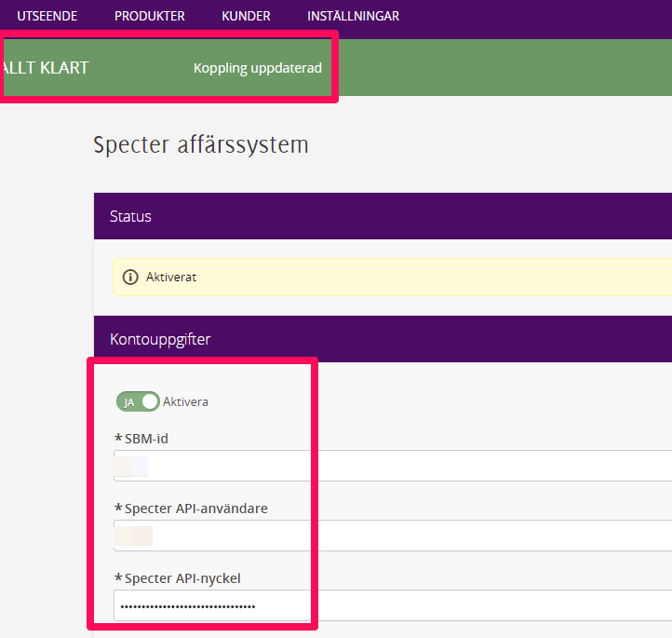Click the SBM-id input field
Viewport: 672px width, 638px height.
coord(393,466)
